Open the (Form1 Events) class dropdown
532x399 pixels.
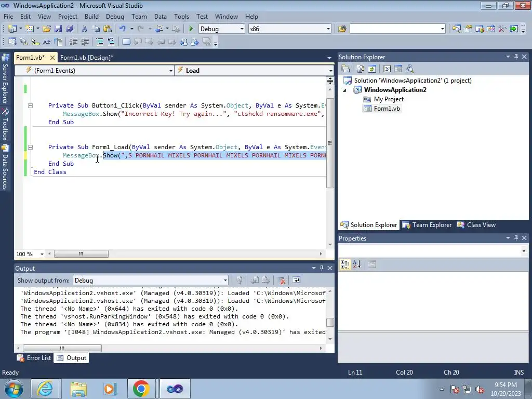(170, 71)
